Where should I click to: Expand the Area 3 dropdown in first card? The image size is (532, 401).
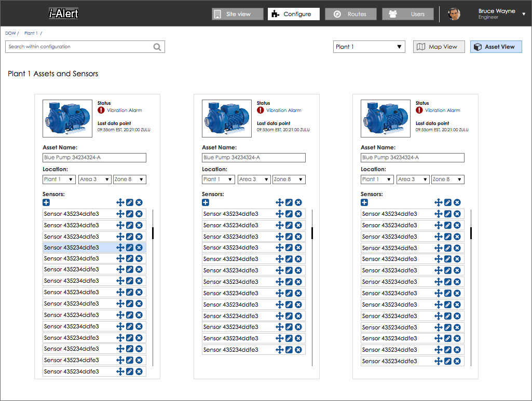click(x=94, y=179)
